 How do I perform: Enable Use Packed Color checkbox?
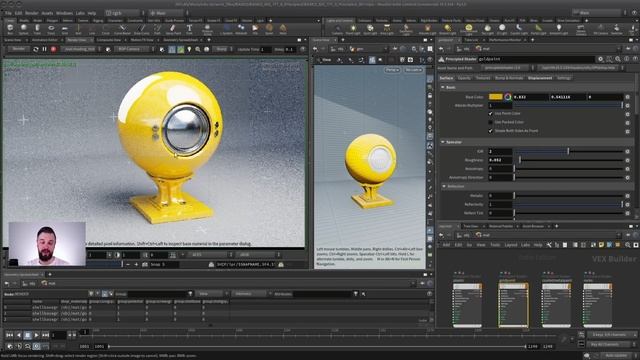coord(491,122)
